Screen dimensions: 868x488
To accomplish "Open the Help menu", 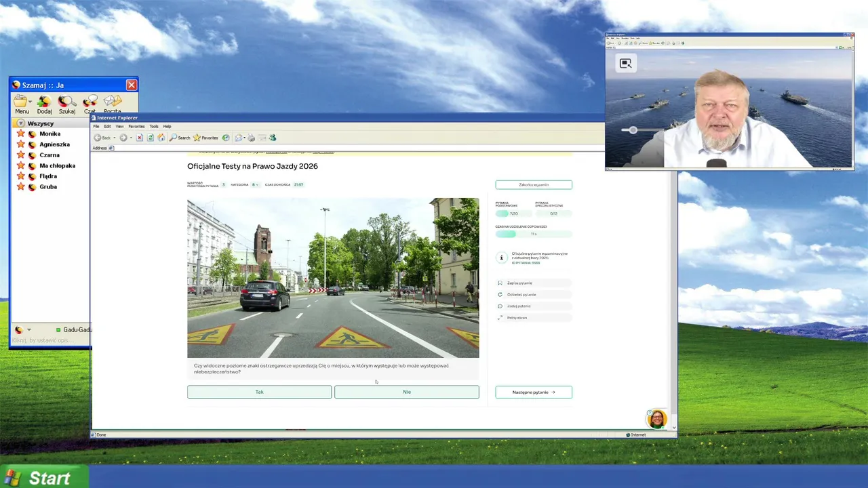I will click(167, 126).
